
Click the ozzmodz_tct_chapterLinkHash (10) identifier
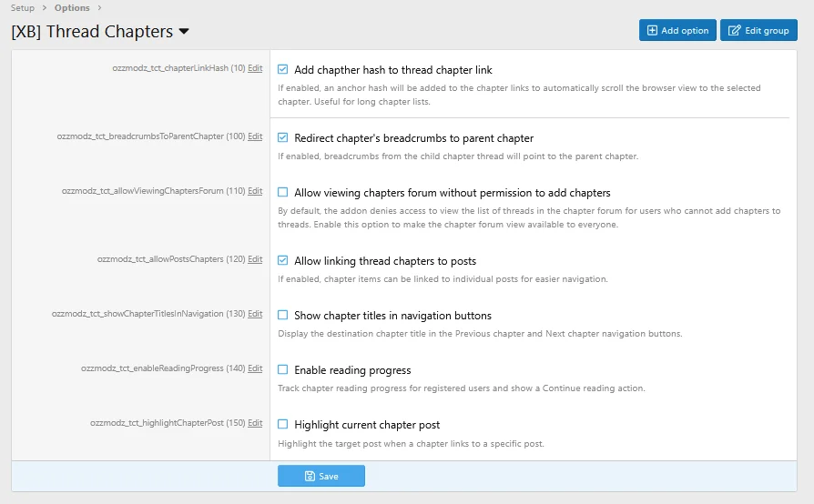(178, 68)
